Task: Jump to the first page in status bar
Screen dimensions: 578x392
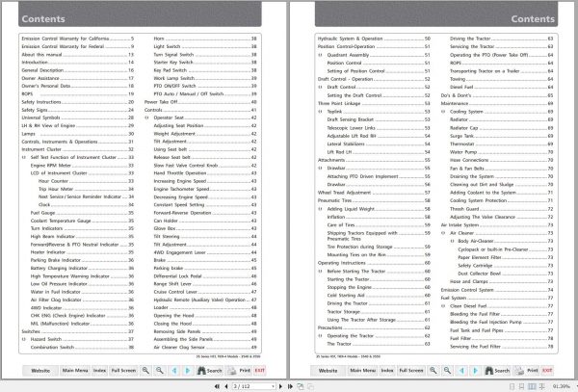Action: (x=217, y=386)
